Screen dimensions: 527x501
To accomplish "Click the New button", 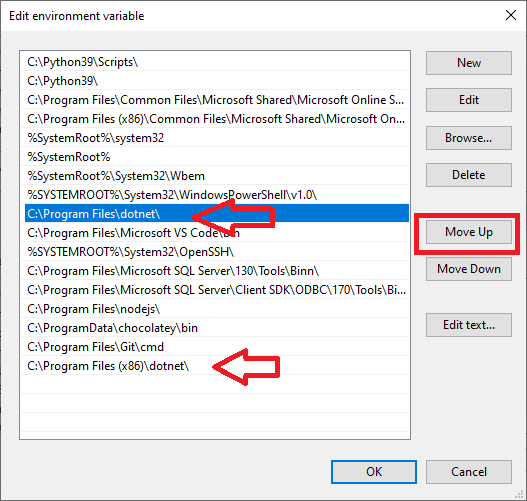I will coord(469,63).
